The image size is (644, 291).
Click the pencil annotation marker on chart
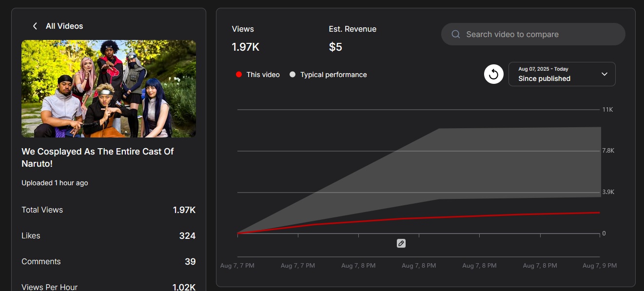click(401, 243)
